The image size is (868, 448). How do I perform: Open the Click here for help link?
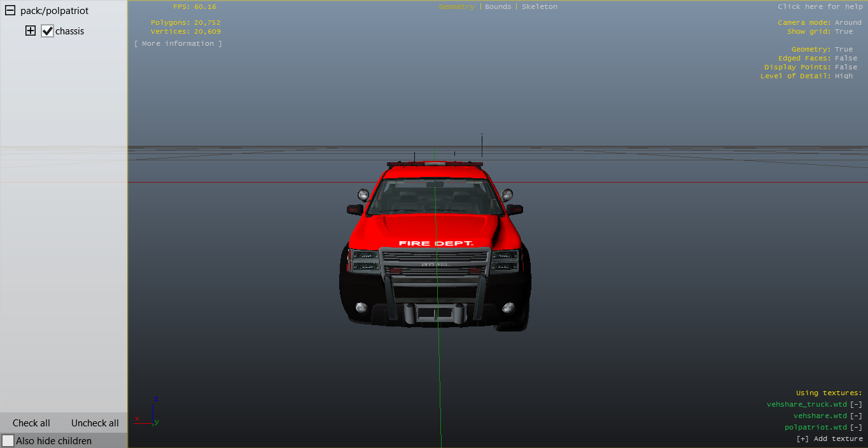820,6
